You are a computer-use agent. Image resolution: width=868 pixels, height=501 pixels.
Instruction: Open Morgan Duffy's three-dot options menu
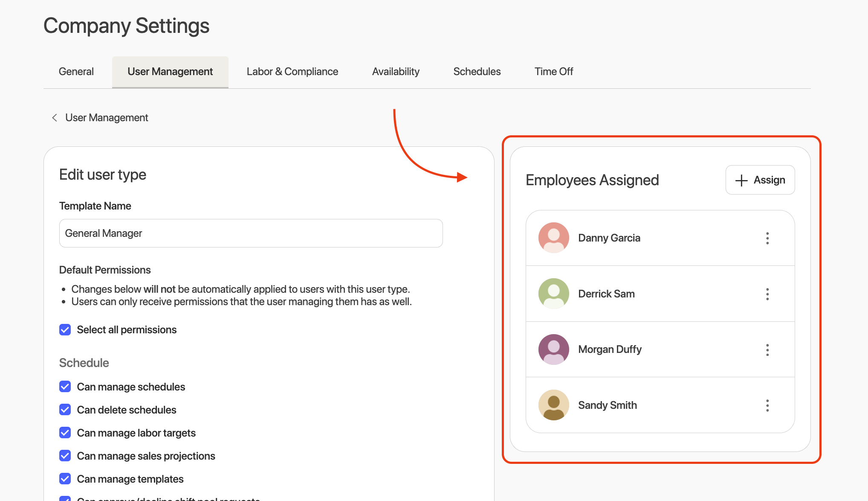click(x=767, y=350)
